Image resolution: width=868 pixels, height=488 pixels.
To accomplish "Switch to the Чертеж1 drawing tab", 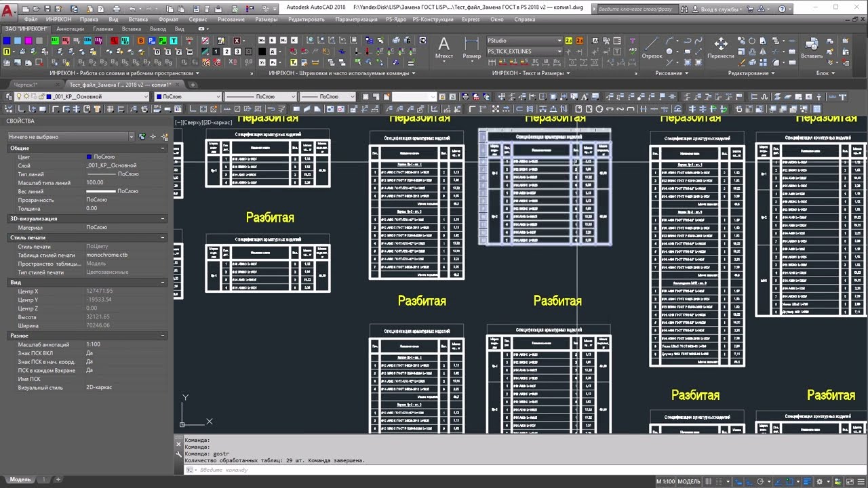I will click(x=26, y=85).
